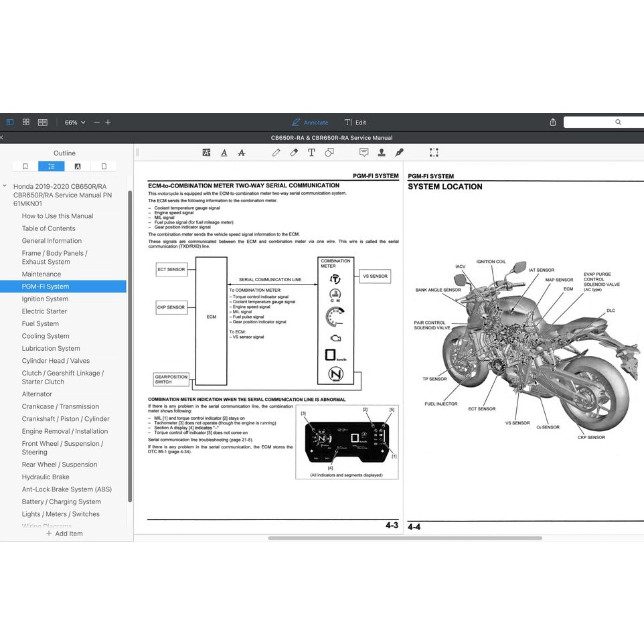Switch to the Edit tab
The image size is (644, 644).
tap(355, 123)
